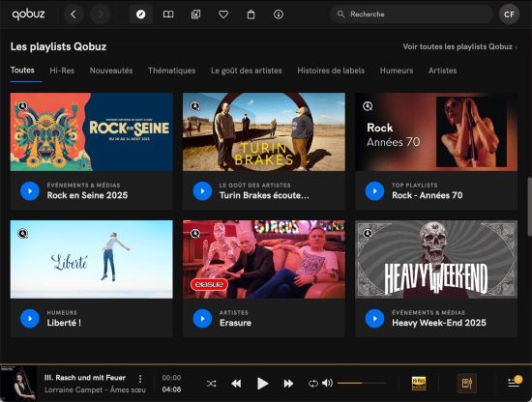Switch to Histoires de labels tab
The width and height of the screenshot is (532, 402).
pyautogui.click(x=331, y=71)
